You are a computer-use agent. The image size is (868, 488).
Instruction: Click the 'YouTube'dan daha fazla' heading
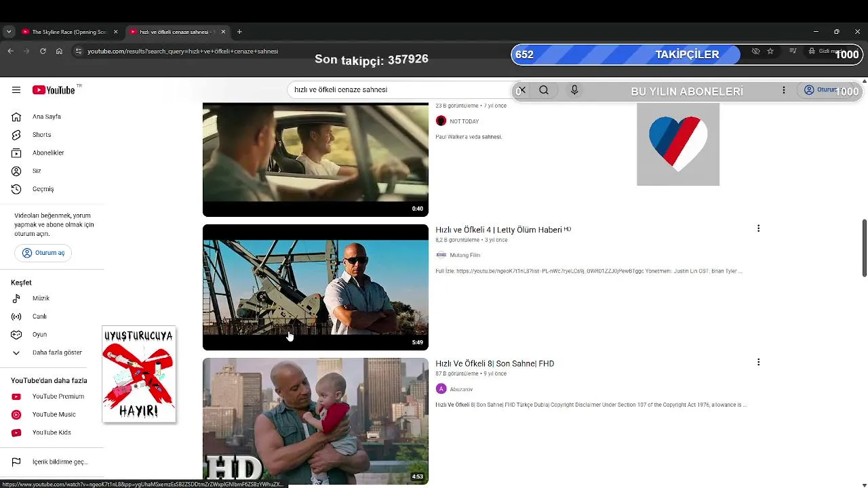(49, 381)
